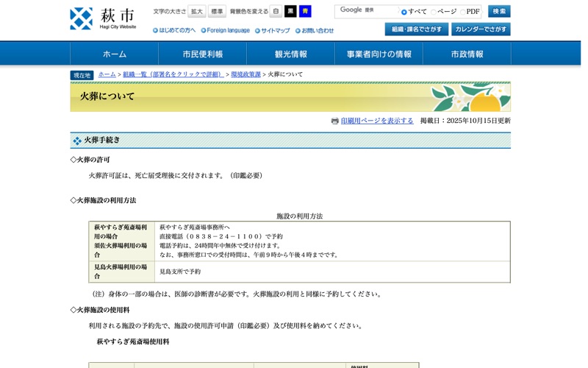588x368 pixels.
Task: Click the 見島火葬場利用の場合 table header cell
Action: [122, 272]
